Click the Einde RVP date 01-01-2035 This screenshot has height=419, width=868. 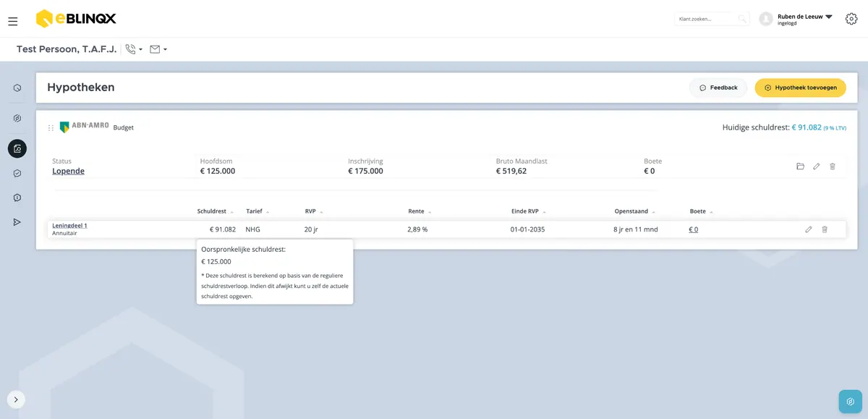pyautogui.click(x=527, y=229)
